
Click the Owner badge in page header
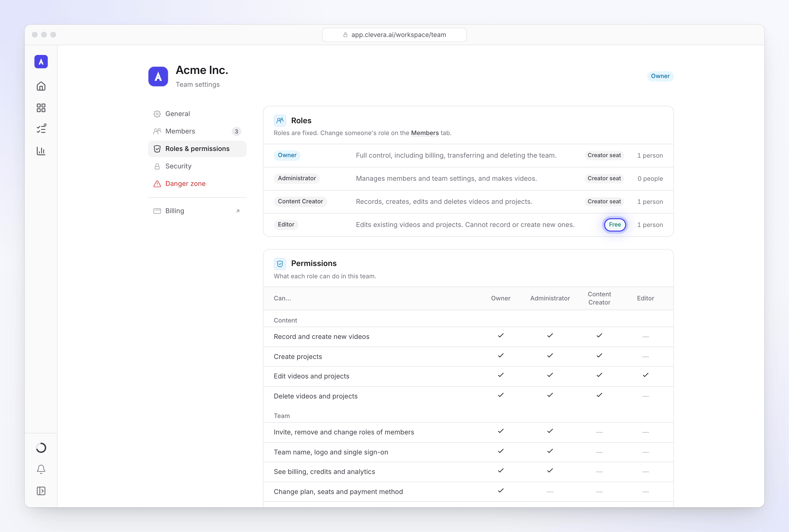click(660, 76)
